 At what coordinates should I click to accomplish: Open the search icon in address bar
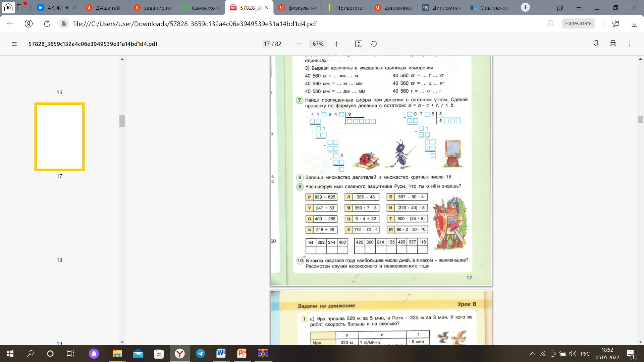tap(550, 23)
